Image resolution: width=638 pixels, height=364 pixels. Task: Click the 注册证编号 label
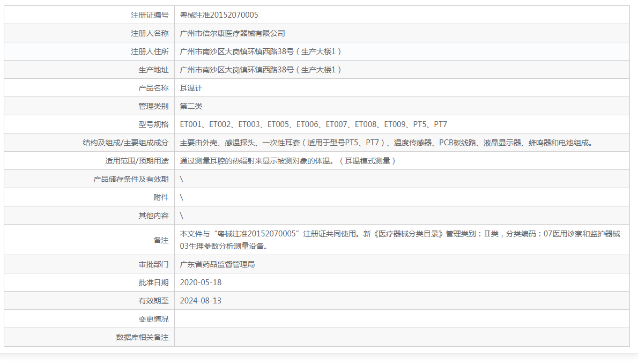150,15
